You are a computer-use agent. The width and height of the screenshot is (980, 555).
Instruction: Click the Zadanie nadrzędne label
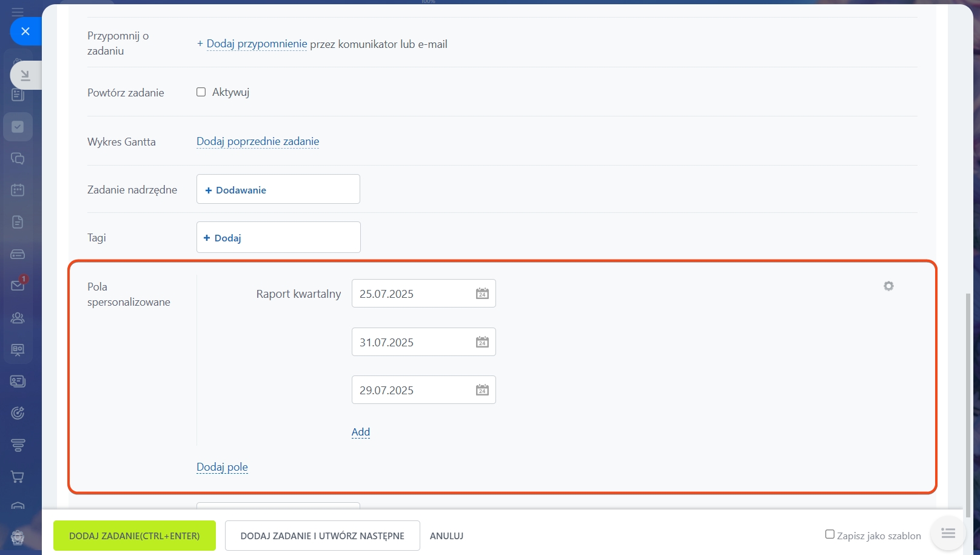tap(132, 190)
